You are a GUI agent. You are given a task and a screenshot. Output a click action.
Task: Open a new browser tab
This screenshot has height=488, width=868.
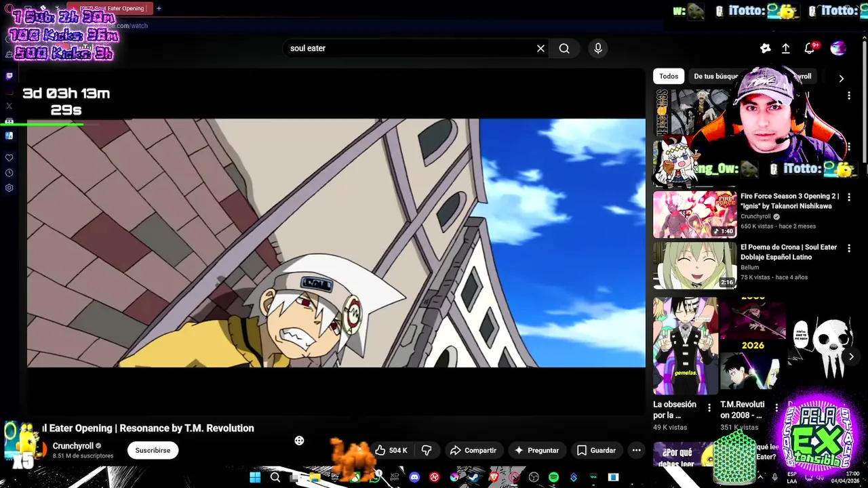pos(159,8)
